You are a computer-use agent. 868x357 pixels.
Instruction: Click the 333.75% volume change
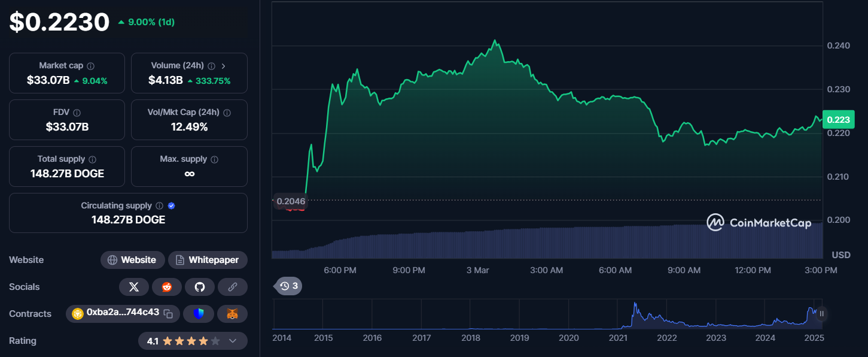pyautogui.click(x=209, y=81)
